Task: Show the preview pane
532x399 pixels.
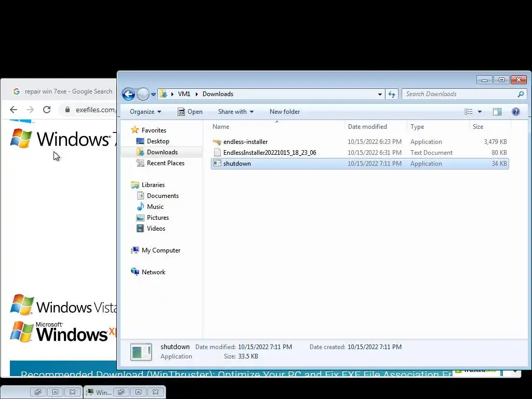Action: (497, 112)
